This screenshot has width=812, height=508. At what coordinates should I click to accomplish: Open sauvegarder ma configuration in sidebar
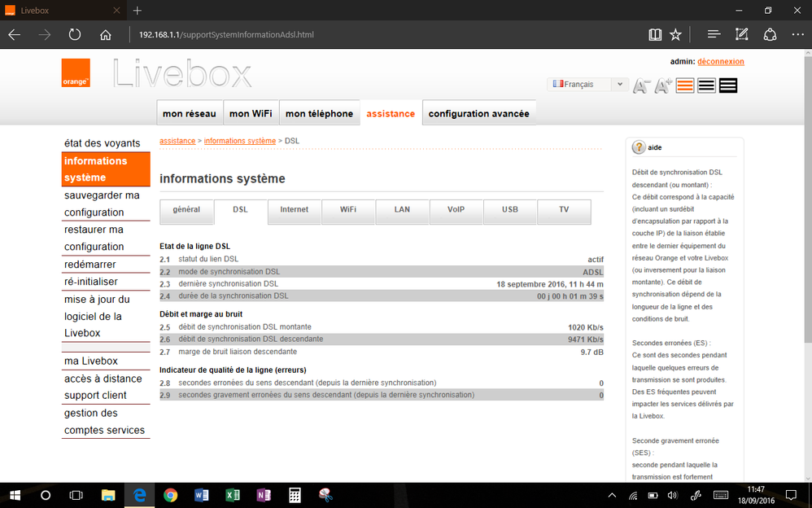106,204
